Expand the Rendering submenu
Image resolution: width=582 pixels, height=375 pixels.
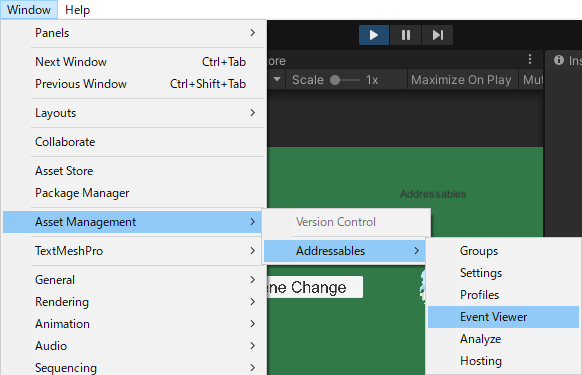point(134,302)
